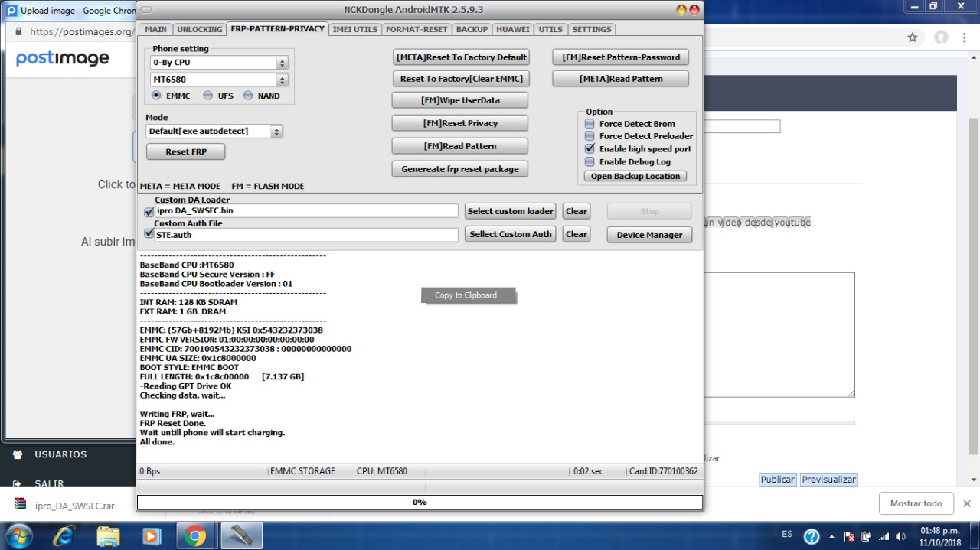The width and height of the screenshot is (980, 550).
Task: Toggle Enable Debug Log checkbox
Action: pos(590,162)
